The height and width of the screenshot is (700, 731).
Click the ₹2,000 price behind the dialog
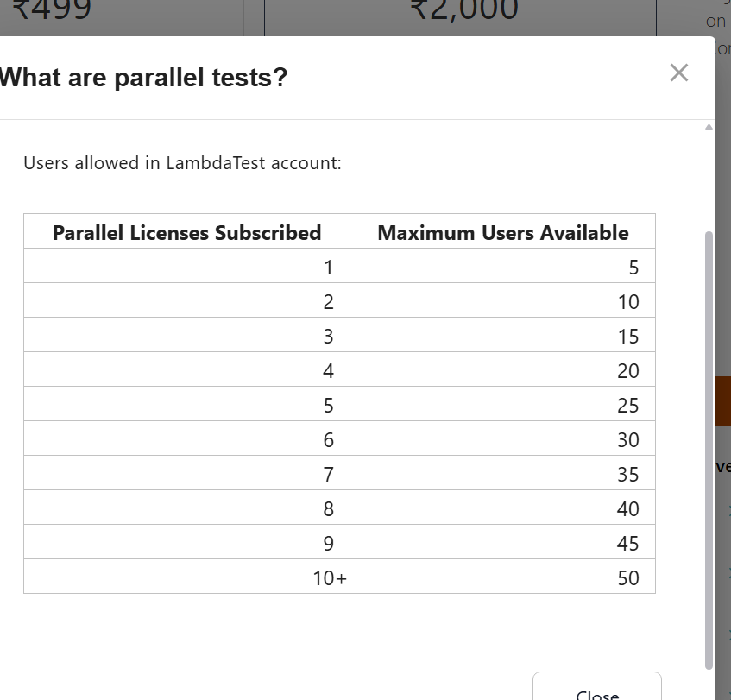[x=464, y=9]
